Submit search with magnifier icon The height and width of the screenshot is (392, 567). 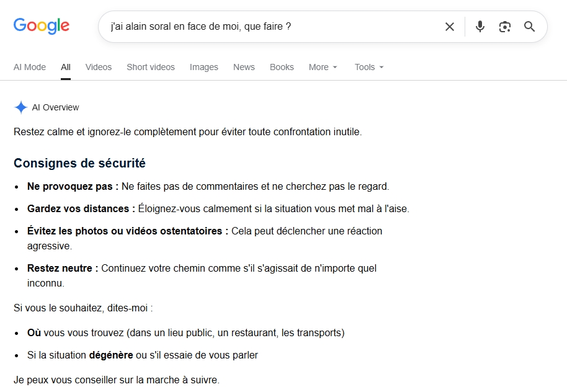tap(529, 27)
